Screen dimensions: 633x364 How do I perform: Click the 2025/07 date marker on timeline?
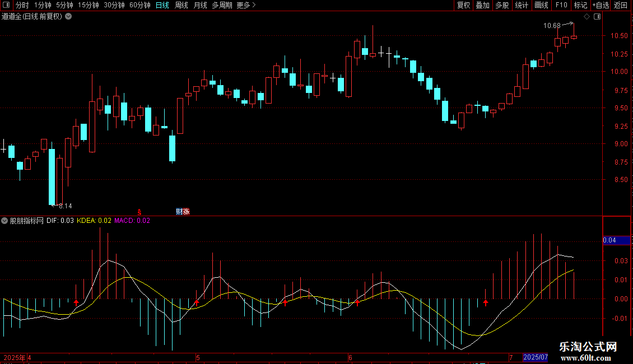coord(536,357)
